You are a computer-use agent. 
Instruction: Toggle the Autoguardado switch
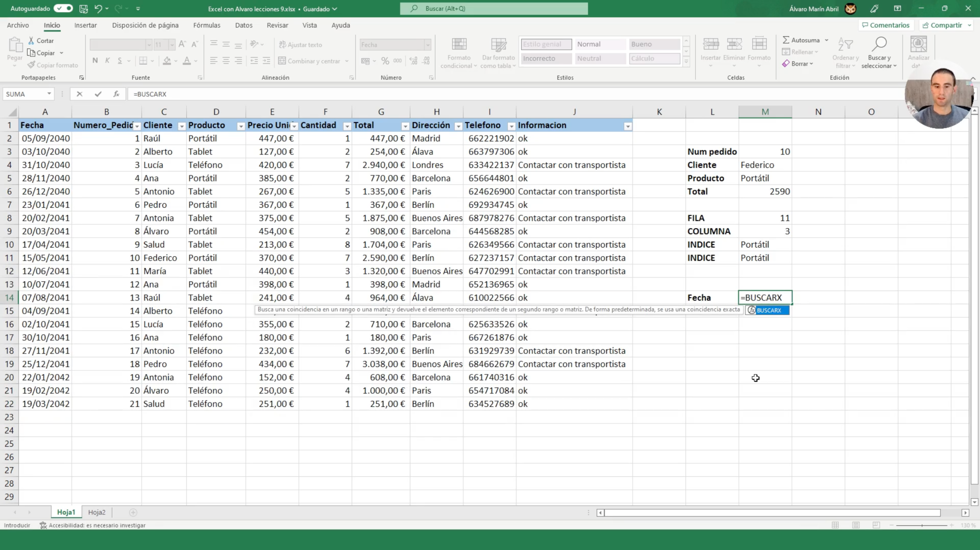(63, 8)
